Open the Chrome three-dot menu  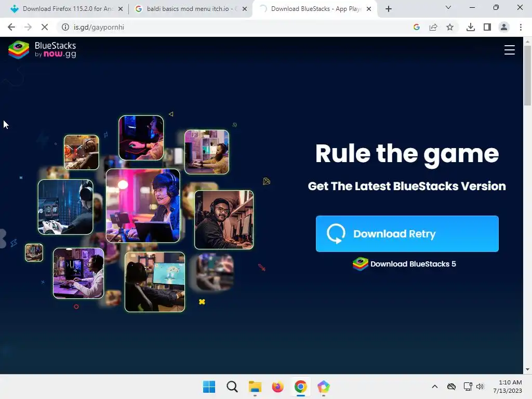click(x=521, y=27)
